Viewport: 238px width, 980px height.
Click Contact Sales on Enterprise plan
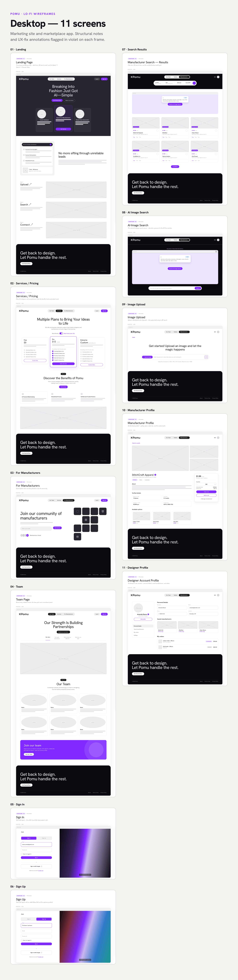(92, 365)
